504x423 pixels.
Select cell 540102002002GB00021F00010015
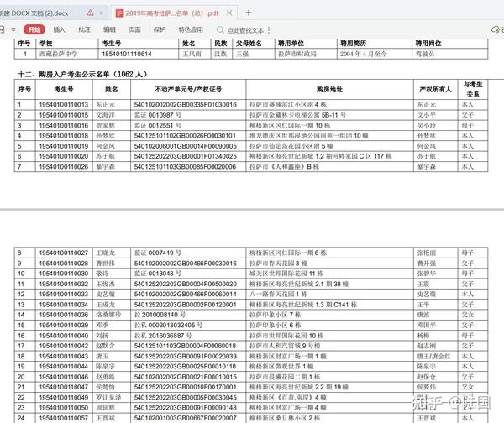click(x=185, y=377)
